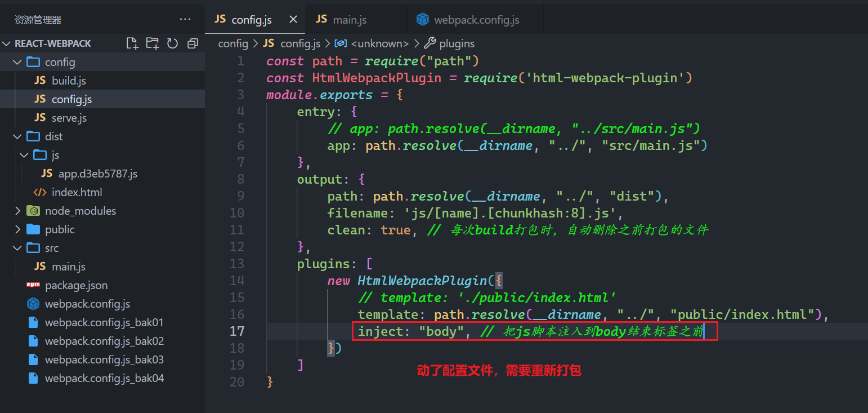Open webpack.config.js_bak03 file

click(x=102, y=359)
